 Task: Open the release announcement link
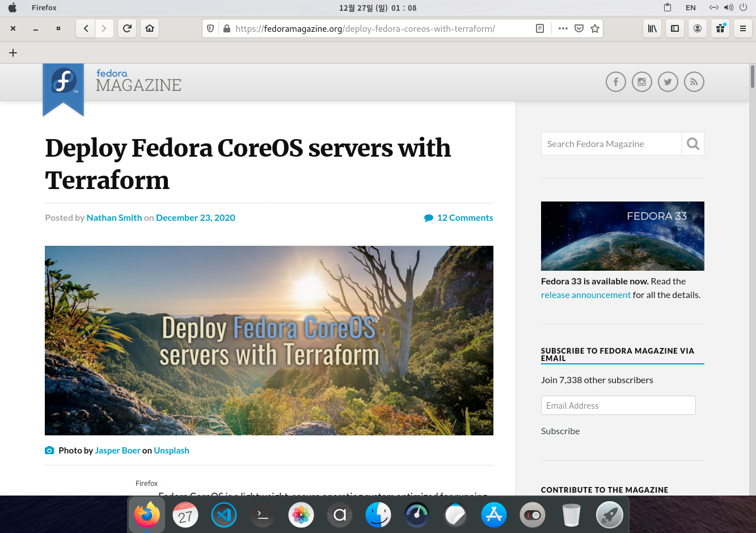(586, 295)
